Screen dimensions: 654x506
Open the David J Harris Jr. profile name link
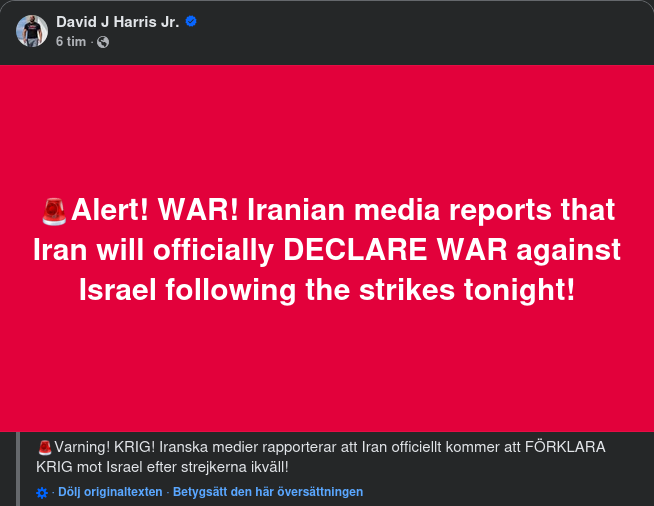click(x=117, y=22)
